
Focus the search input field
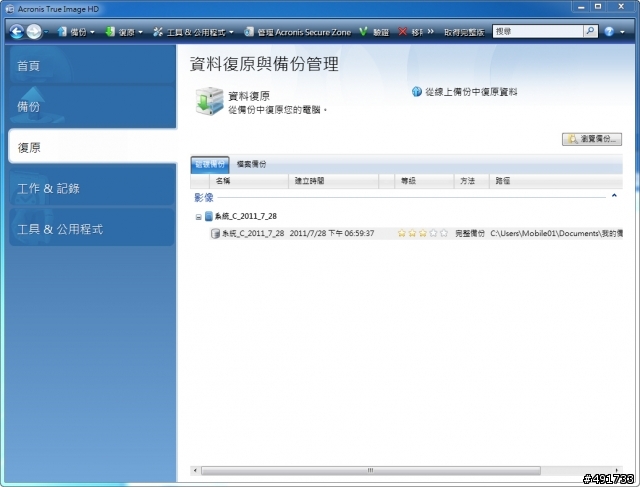tap(538, 31)
